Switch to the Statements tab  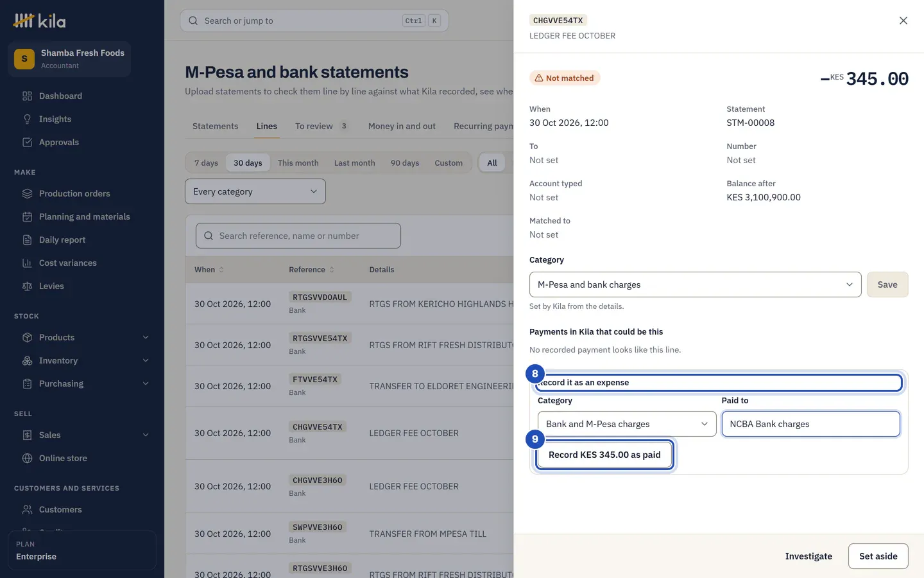click(215, 126)
